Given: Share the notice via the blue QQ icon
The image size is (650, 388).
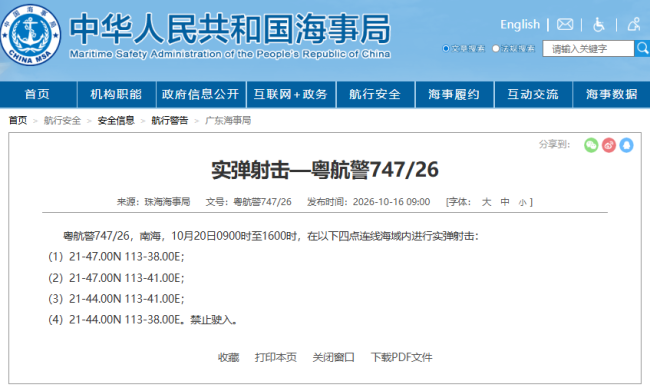Looking at the screenshot, I should [626, 145].
